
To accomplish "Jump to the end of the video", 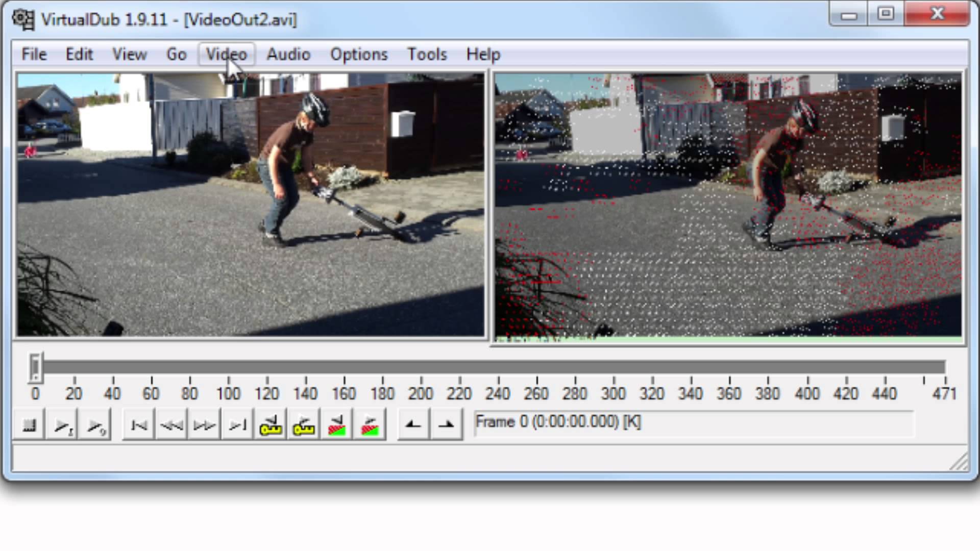I will tap(237, 424).
